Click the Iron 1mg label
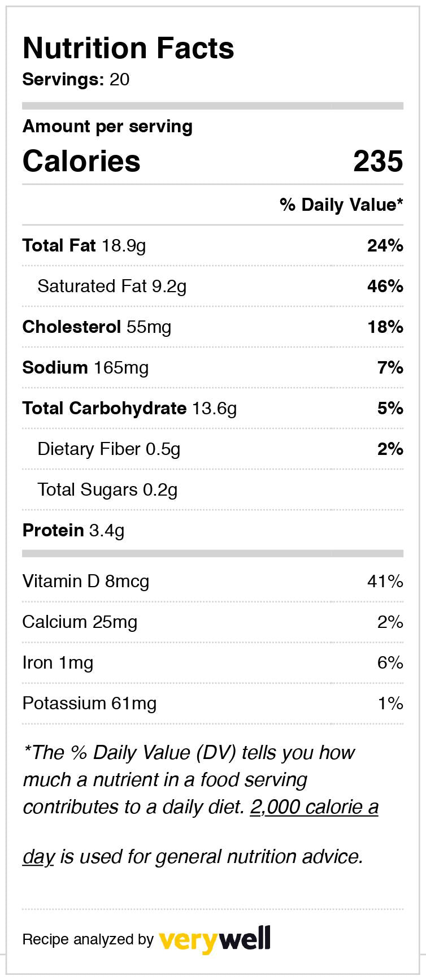Image resolution: width=426 pixels, height=980 pixels. click(58, 662)
